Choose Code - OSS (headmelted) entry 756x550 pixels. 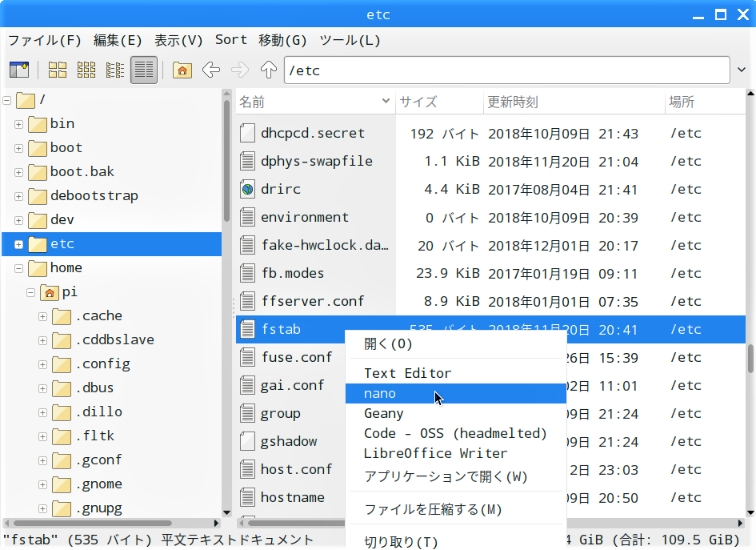456,433
